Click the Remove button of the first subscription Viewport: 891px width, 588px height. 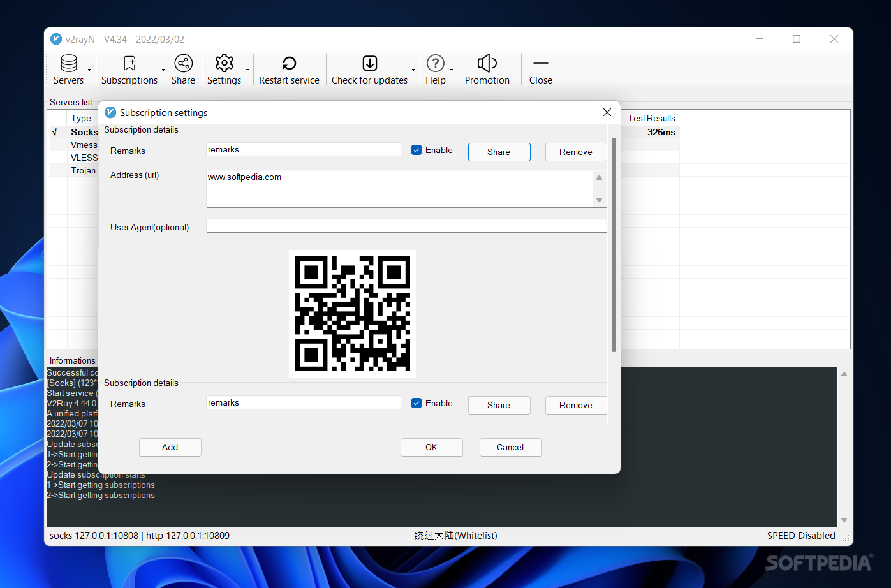575,152
